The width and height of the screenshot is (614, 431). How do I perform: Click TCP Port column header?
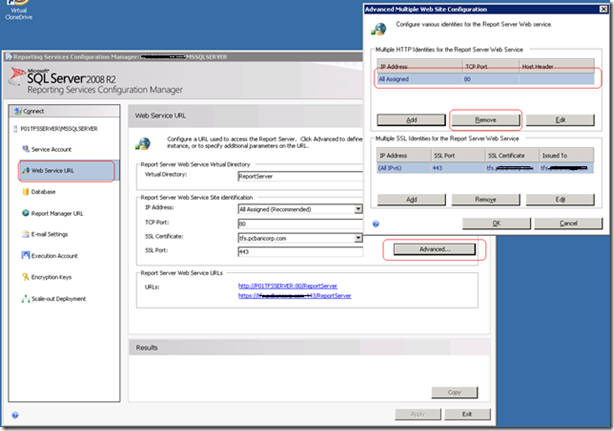[x=491, y=66]
